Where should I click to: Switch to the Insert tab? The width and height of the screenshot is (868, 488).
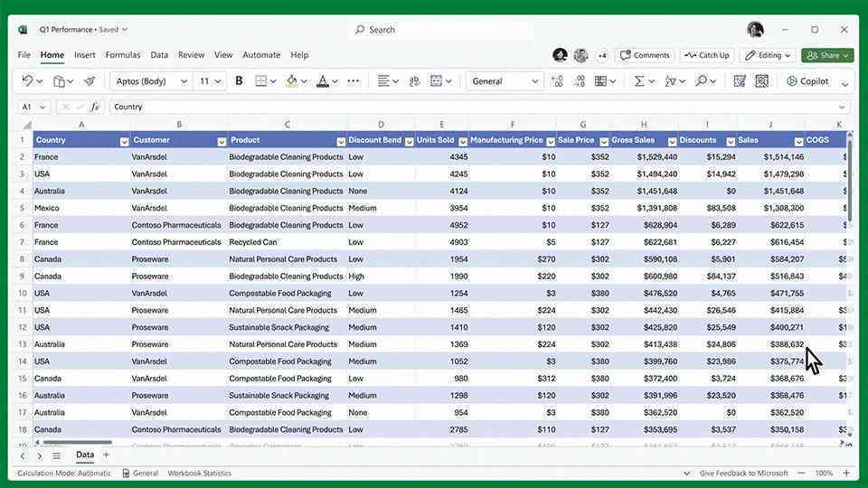coord(85,55)
